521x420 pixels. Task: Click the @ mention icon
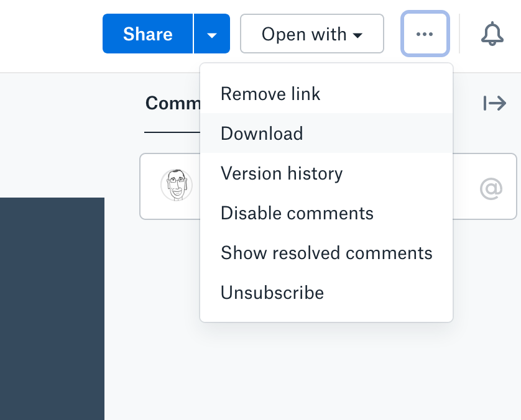pyautogui.click(x=491, y=188)
